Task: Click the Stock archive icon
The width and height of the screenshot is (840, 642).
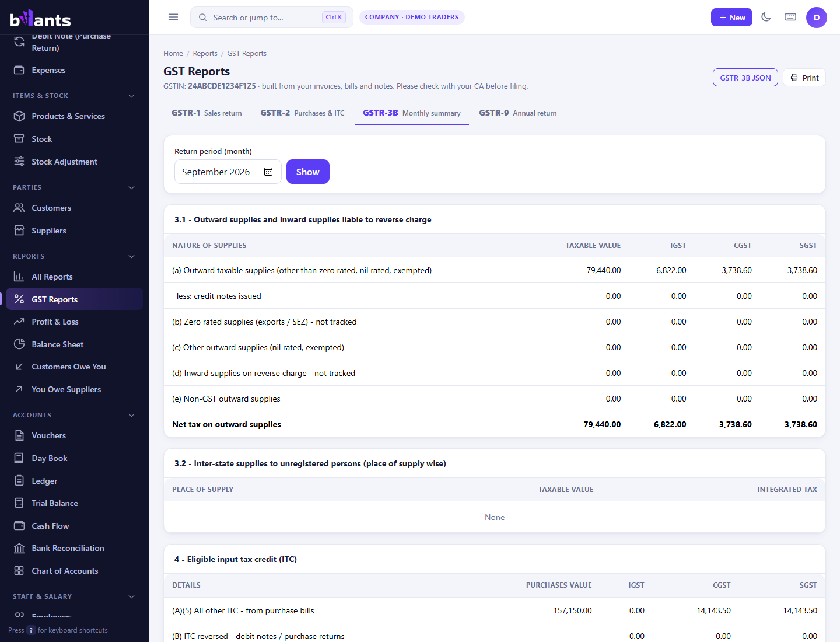Action: point(19,139)
